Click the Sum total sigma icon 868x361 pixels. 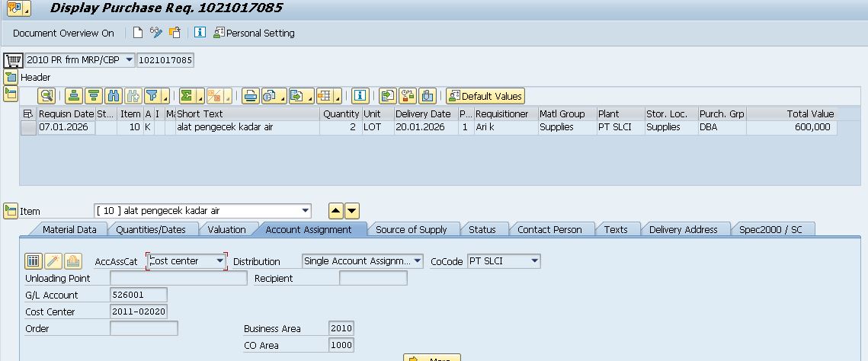[186, 96]
